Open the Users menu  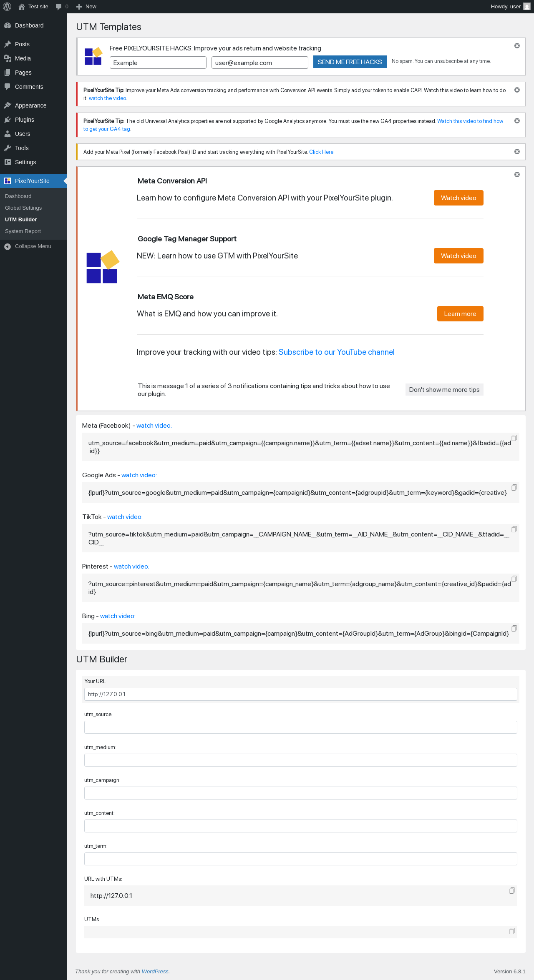tap(33, 134)
